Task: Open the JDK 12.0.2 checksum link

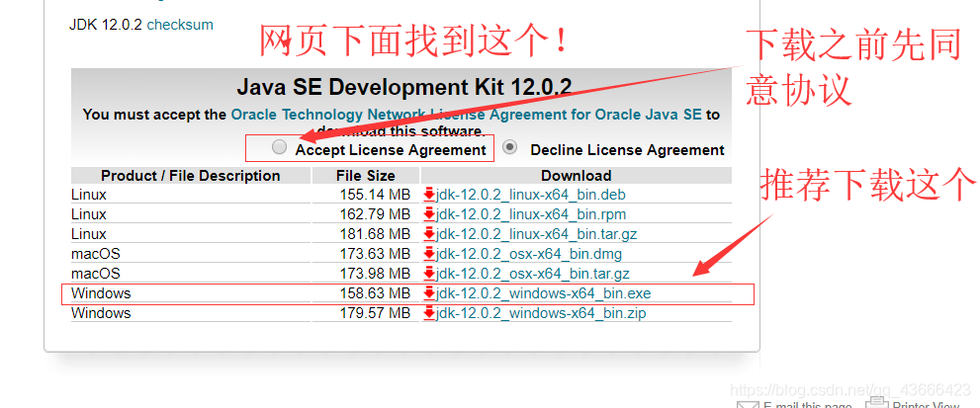Action: [180, 25]
